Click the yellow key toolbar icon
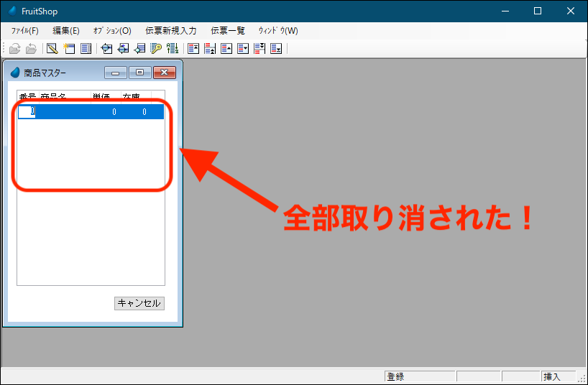The image size is (588, 385). pyautogui.click(x=156, y=49)
